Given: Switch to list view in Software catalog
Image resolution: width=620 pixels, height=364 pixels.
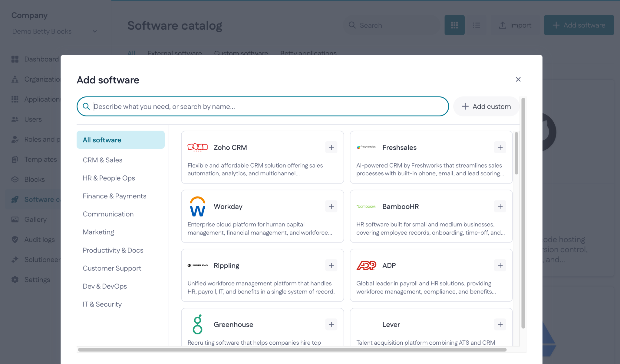Looking at the screenshot, I should tap(476, 25).
